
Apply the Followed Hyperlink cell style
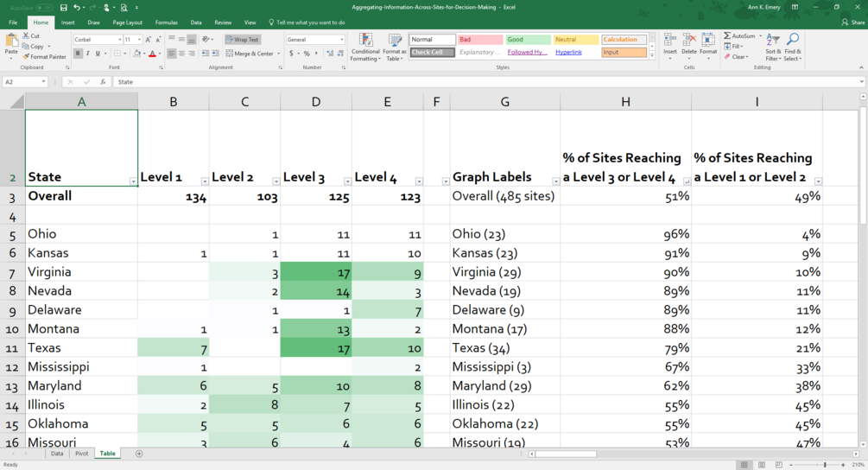pos(527,52)
